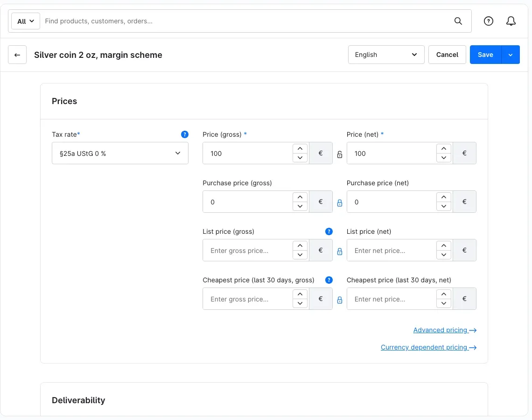
Task: Show List price (gross) help icon
Action: click(329, 231)
